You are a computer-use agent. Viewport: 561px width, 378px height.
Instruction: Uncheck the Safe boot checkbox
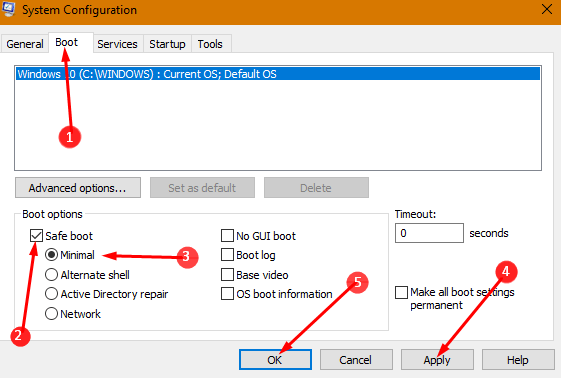pyautogui.click(x=36, y=236)
